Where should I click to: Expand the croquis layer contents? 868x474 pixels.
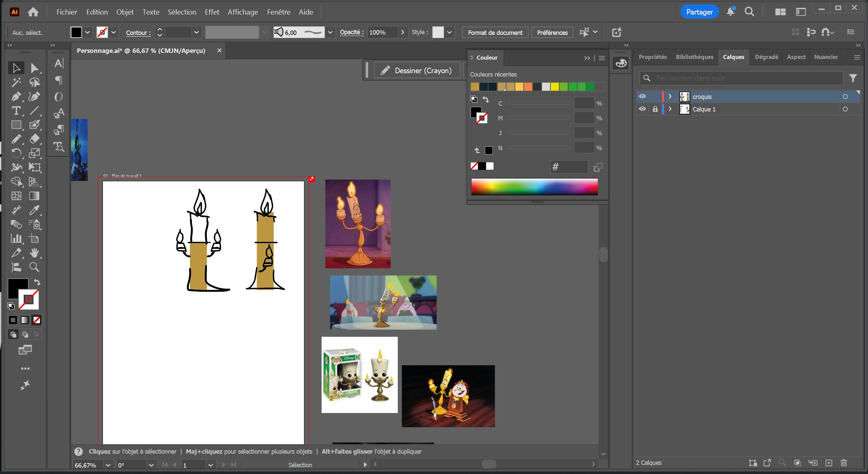point(670,97)
